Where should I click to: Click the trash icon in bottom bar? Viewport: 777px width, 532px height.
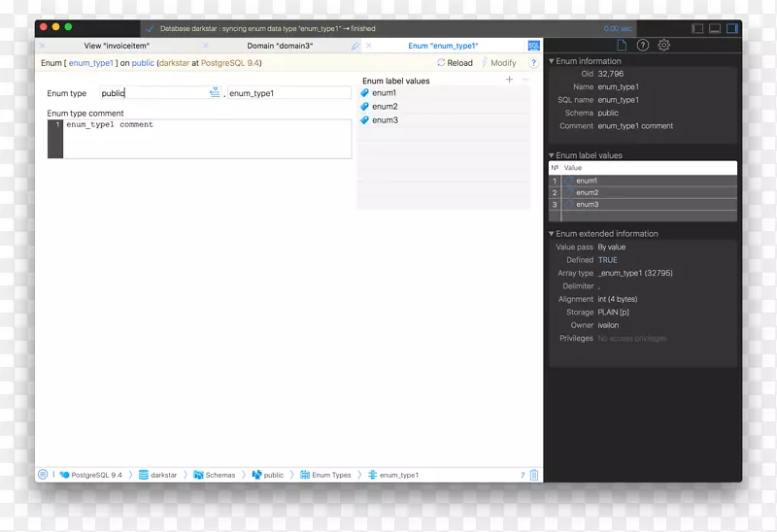pyautogui.click(x=534, y=475)
